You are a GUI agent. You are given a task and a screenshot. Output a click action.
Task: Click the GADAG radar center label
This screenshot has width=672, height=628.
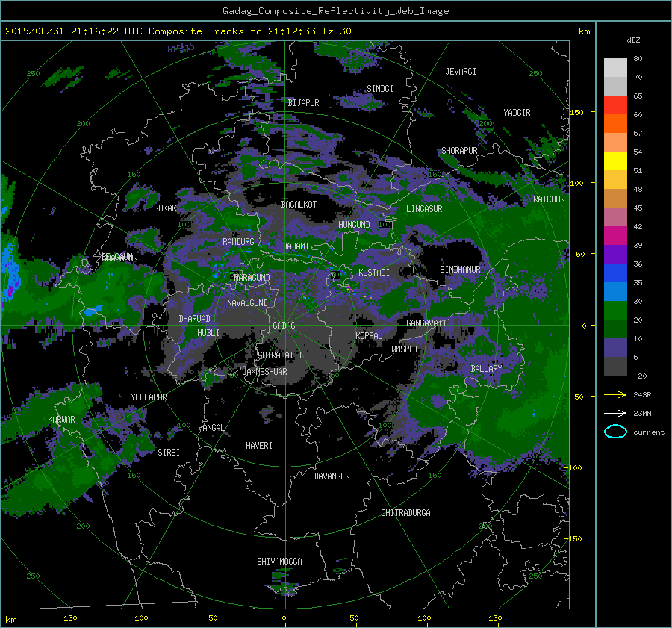284,326
